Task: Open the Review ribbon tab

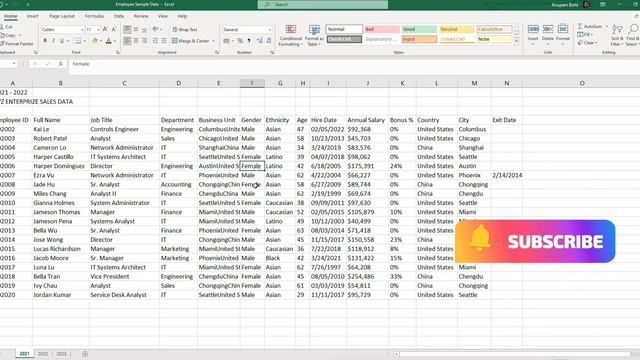Action: coord(141,16)
